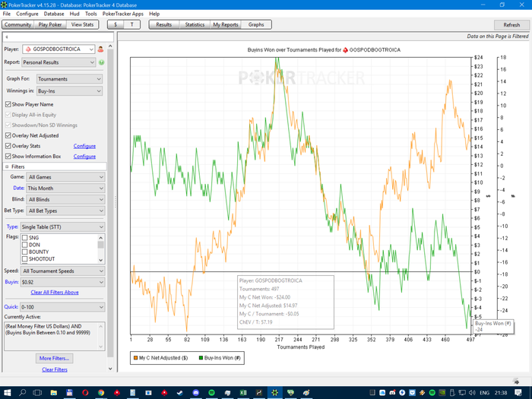Open the Blind All Blinds dropdown

65,199
